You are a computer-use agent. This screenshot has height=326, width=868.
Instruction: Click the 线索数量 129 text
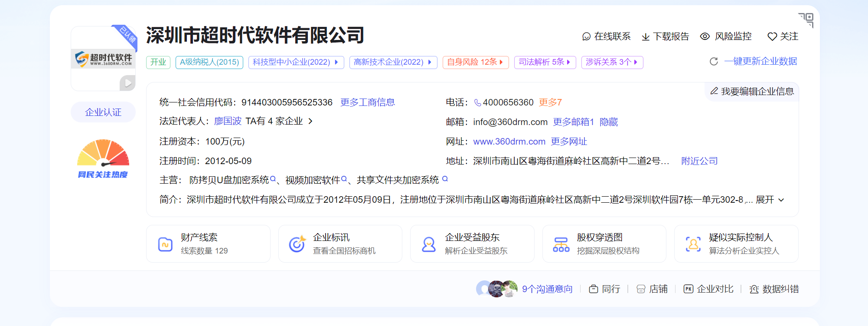pyautogui.click(x=204, y=251)
